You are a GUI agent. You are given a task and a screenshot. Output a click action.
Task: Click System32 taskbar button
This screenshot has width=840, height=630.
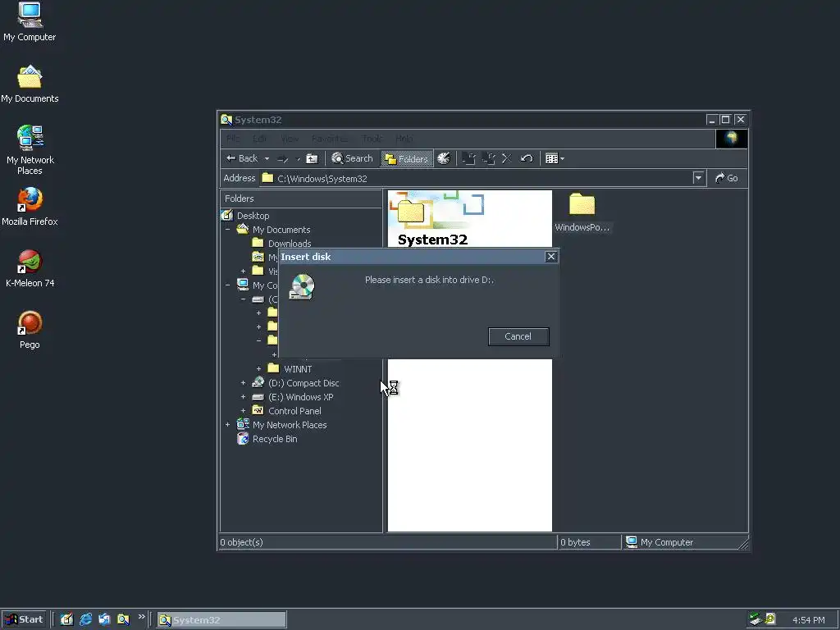click(x=221, y=620)
